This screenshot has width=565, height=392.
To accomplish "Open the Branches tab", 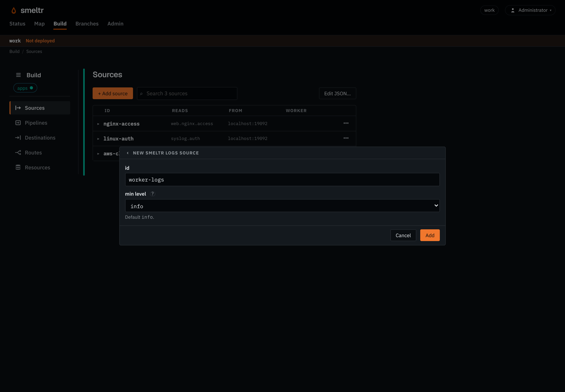I will pyautogui.click(x=87, y=24).
